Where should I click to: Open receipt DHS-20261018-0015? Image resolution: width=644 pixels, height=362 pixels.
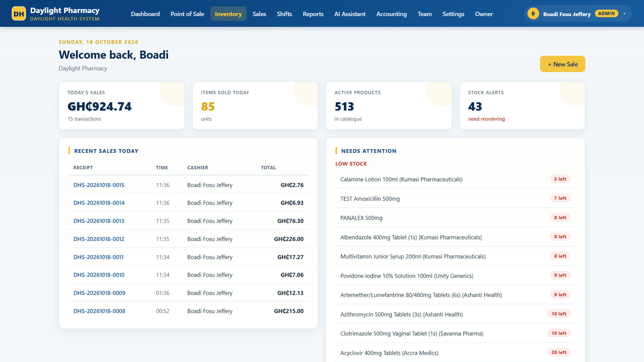click(99, 185)
